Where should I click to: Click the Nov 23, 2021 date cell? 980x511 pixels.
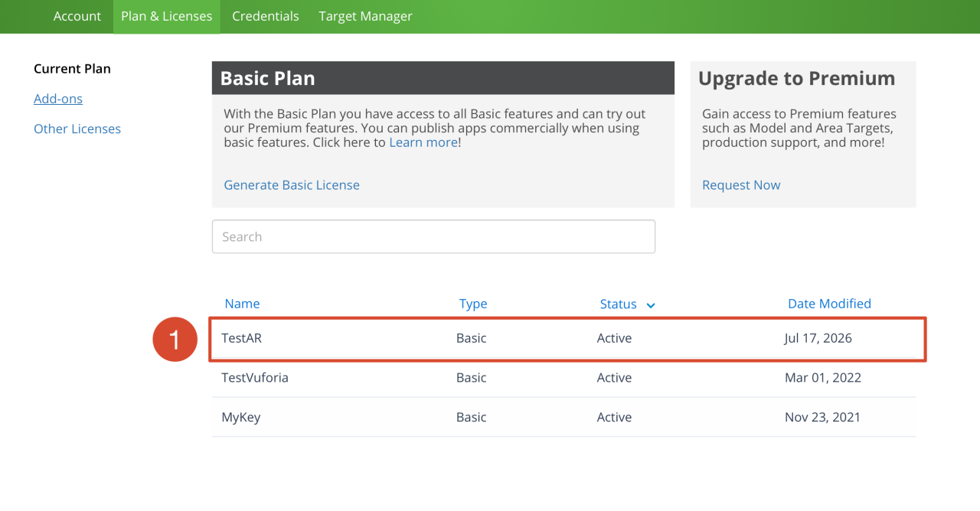click(822, 418)
